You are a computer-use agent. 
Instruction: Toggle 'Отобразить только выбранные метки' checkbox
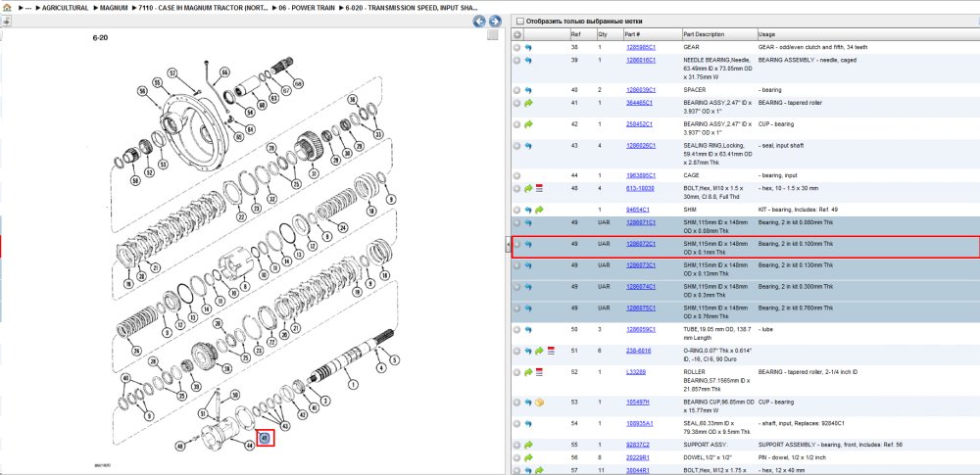coord(520,22)
